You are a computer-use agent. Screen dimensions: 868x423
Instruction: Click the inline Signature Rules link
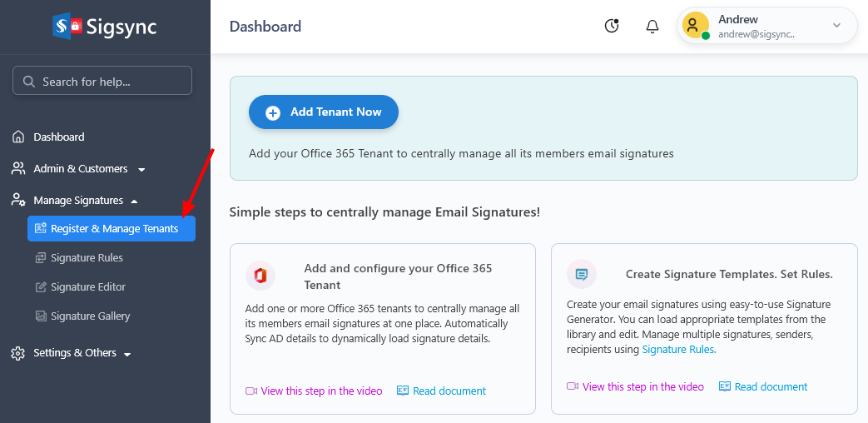tap(677, 350)
